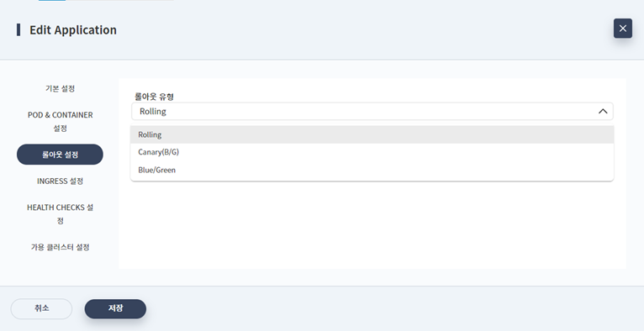Switch to POD & CONTAINER 설정 section

(x=60, y=122)
